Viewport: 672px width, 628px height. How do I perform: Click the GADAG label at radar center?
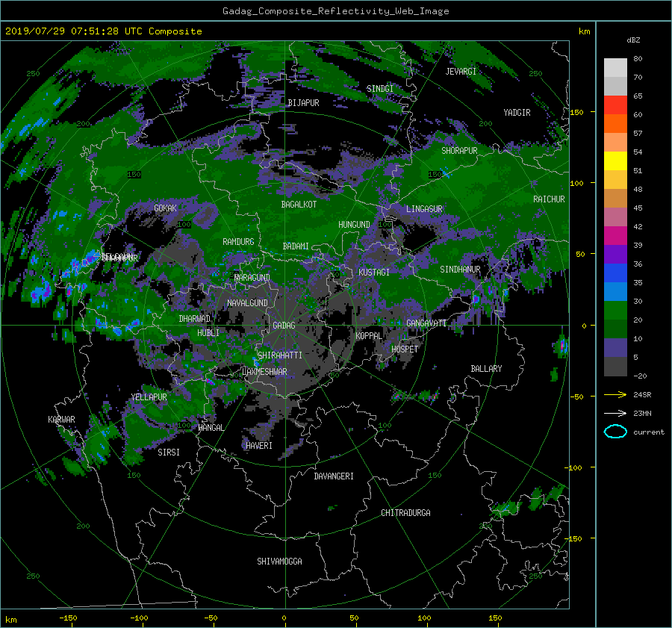pos(284,326)
